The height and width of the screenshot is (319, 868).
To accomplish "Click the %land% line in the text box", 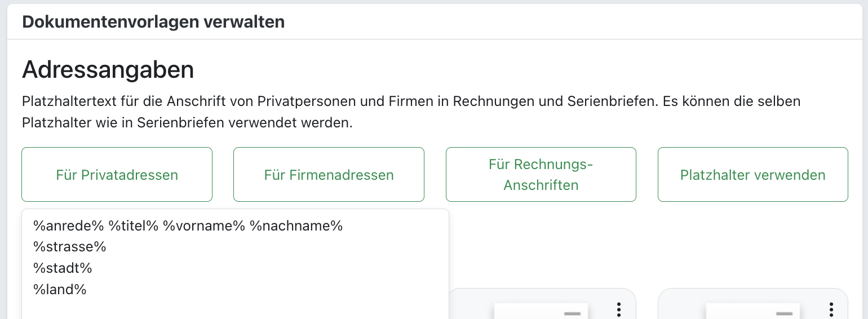I will [60, 290].
